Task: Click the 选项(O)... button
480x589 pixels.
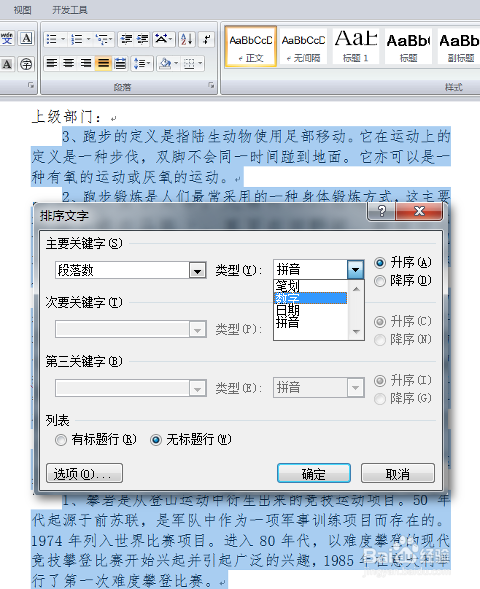Action: tap(85, 473)
